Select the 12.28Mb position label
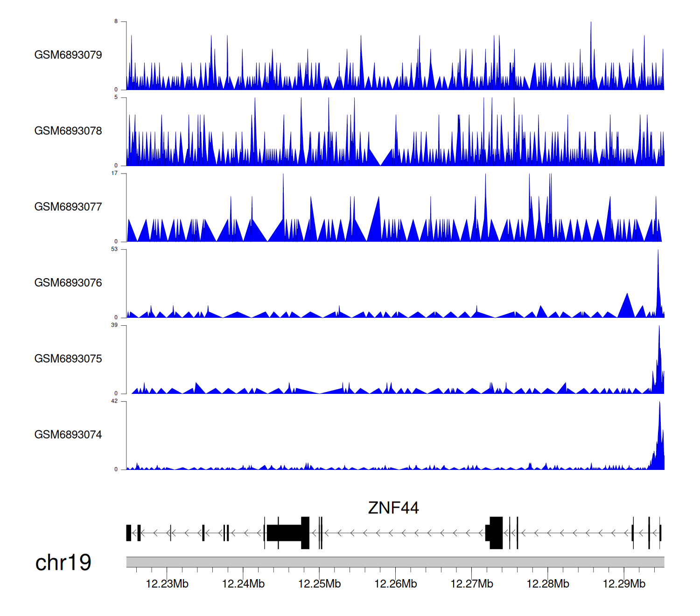Viewport: 700px width, 616px height. pyautogui.click(x=548, y=584)
